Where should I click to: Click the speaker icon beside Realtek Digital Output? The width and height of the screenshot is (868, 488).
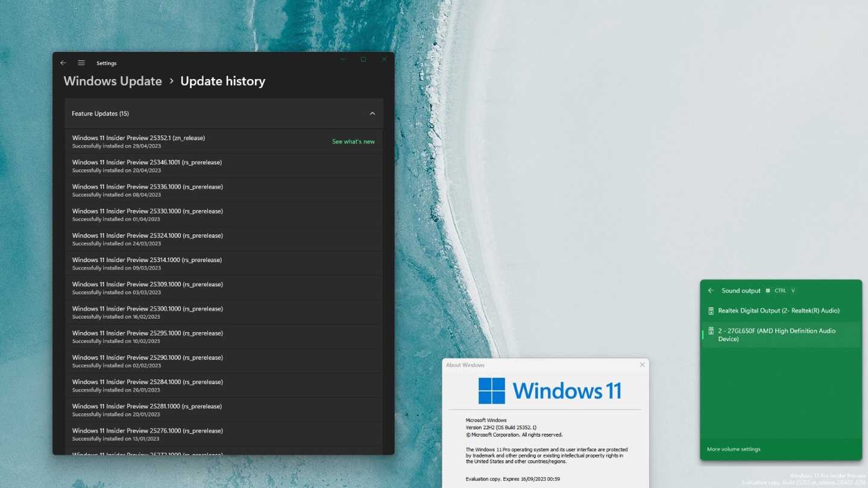(x=711, y=310)
